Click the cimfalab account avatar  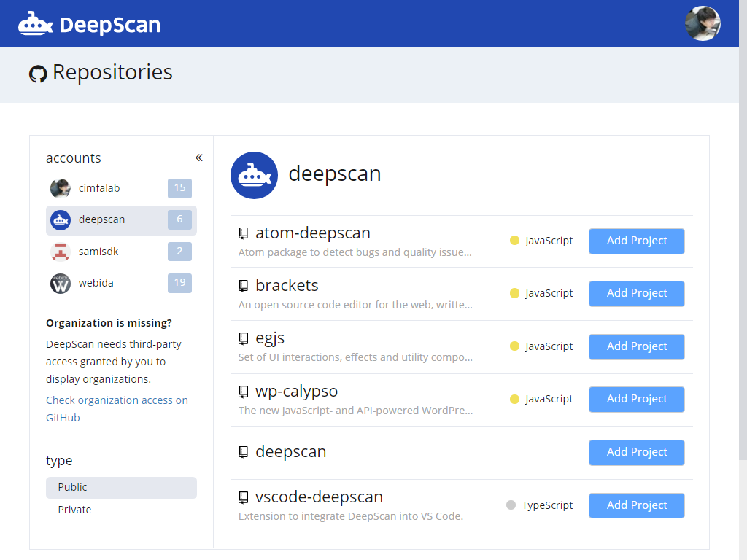point(61,188)
